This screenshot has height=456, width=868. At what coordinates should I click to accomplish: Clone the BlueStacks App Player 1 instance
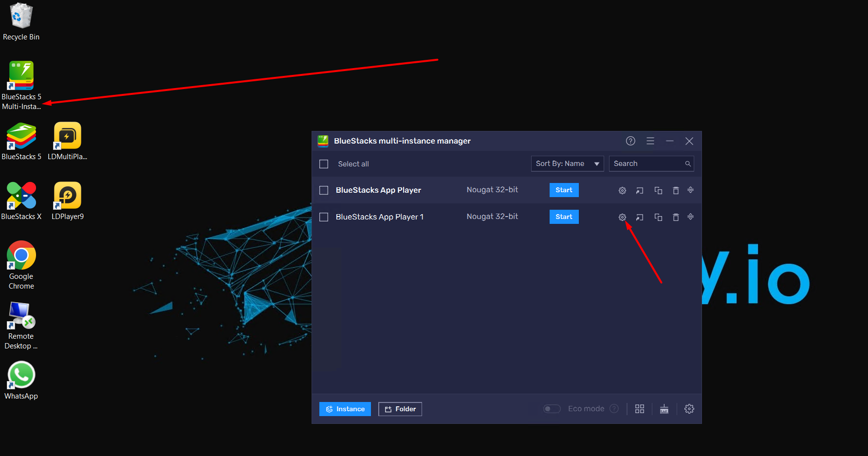658,217
